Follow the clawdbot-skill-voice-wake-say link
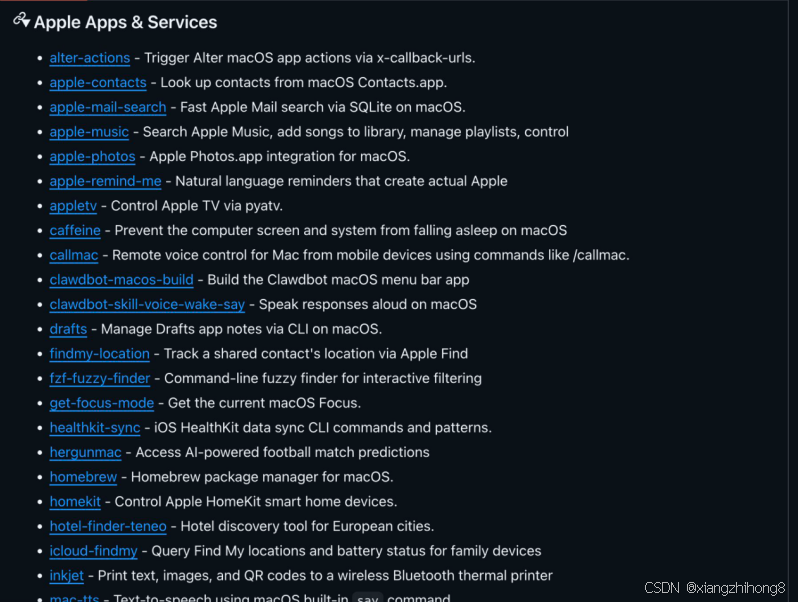798x602 pixels. [147, 304]
